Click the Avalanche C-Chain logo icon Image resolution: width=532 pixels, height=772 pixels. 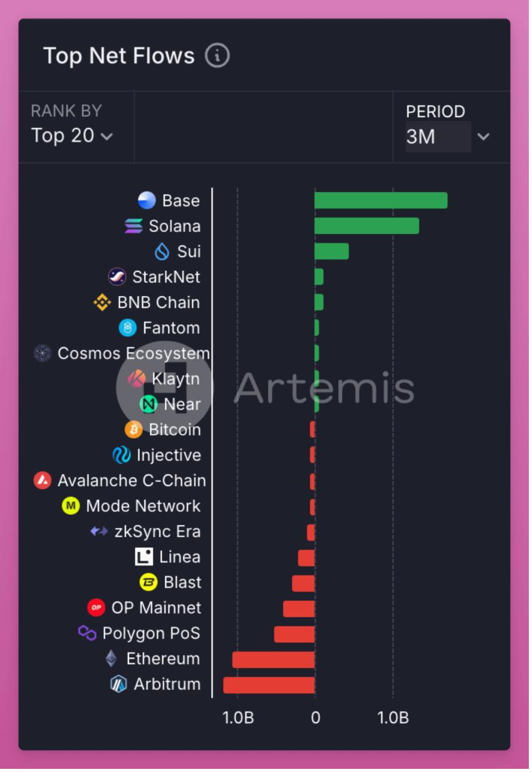[43, 481]
